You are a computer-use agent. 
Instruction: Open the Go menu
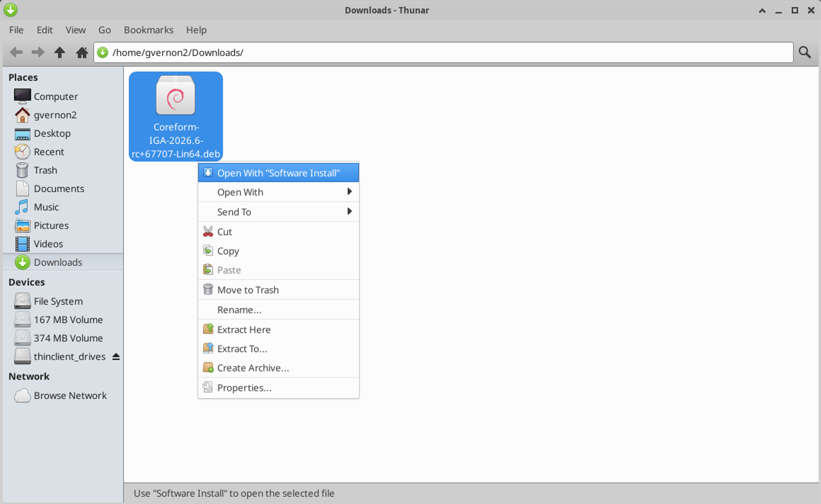[105, 30]
